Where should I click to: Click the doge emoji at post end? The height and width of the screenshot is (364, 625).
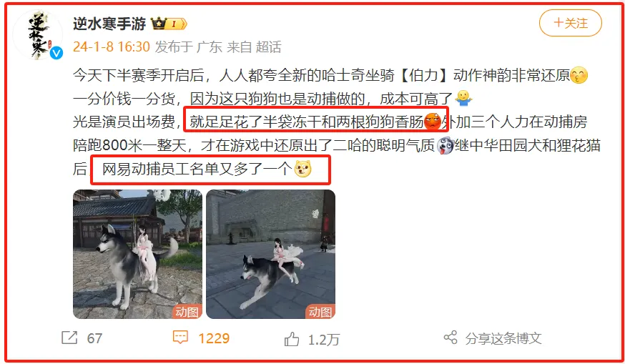pyautogui.click(x=302, y=169)
